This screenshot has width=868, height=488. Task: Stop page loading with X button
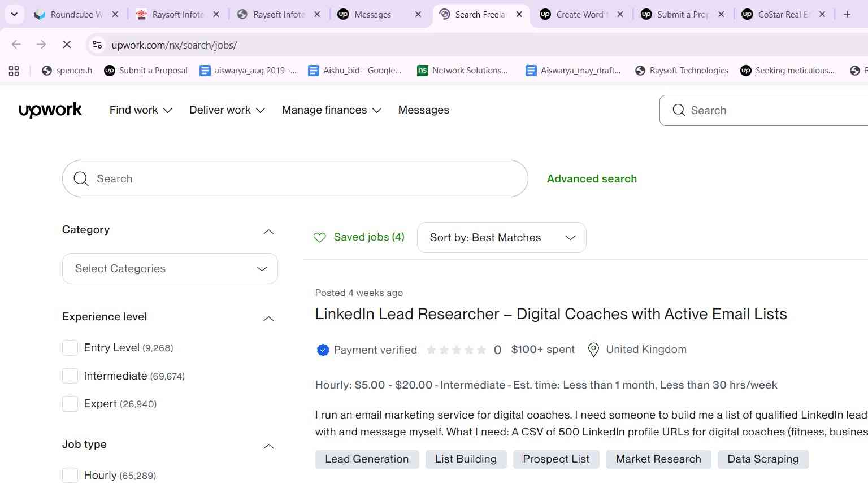[x=67, y=45]
